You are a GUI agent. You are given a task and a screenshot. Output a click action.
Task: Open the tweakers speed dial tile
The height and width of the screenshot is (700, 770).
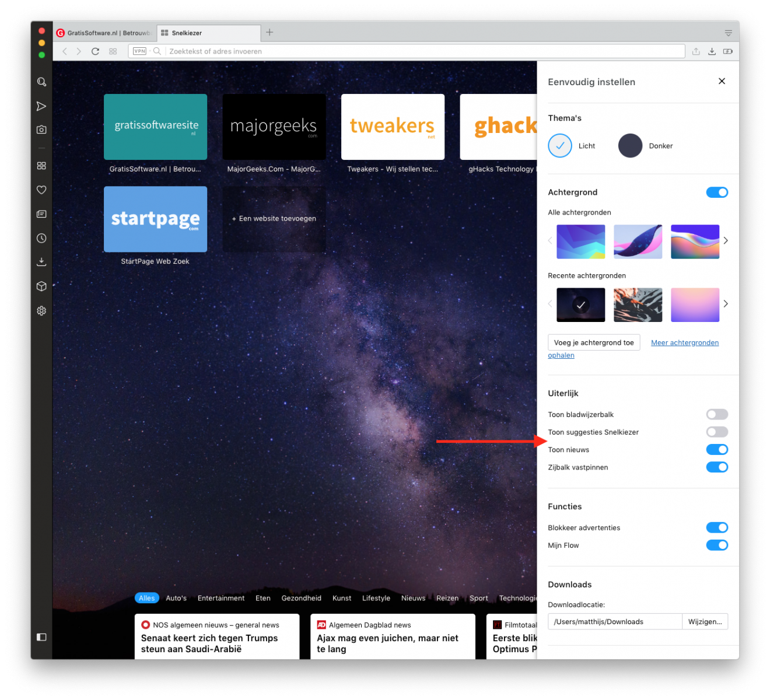click(393, 127)
